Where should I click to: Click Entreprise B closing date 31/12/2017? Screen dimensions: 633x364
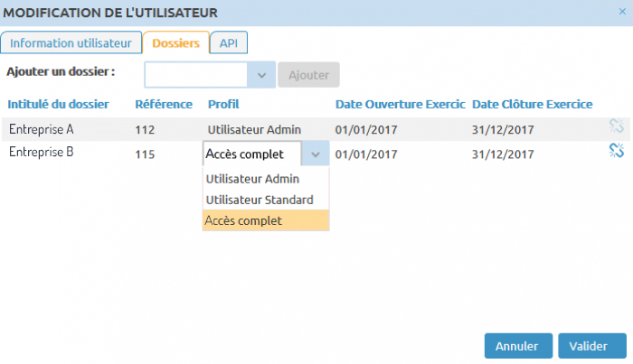click(503, 154)
